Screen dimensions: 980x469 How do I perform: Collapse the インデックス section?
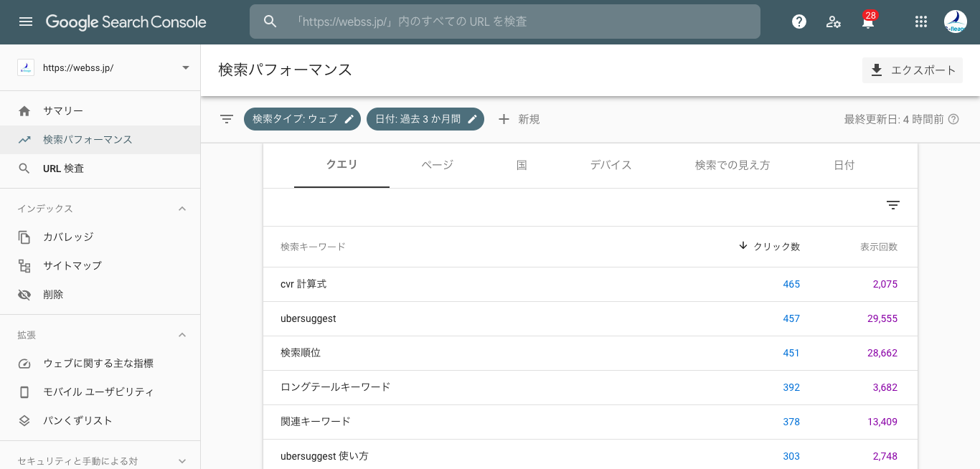coord(182,209)
